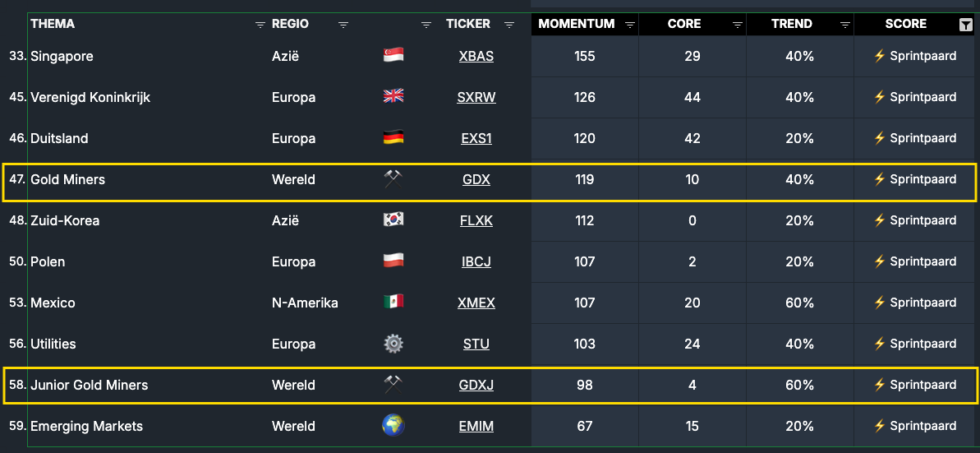Open the REGIO column filter menu
This screenshot has width=980, height=453.
343,25
